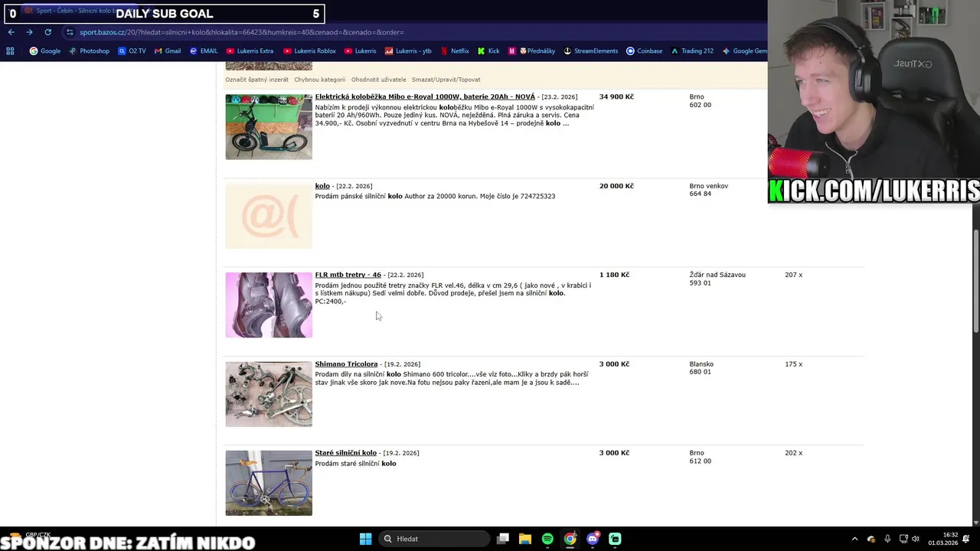Screen dimensions: 980x551
Task: Open the FLR cycling shoes thumbnail
Action: pyautogui.click(x=269, y=305)
